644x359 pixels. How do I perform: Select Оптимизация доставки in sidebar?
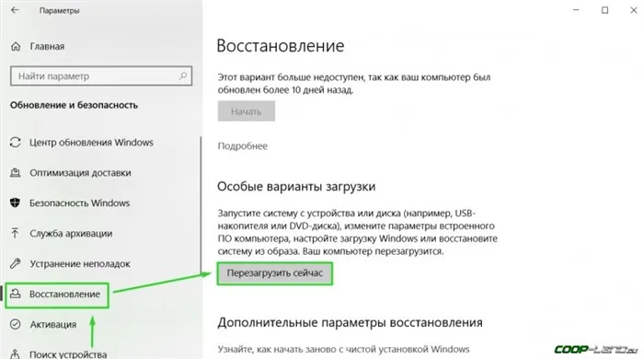pos(80,173)
